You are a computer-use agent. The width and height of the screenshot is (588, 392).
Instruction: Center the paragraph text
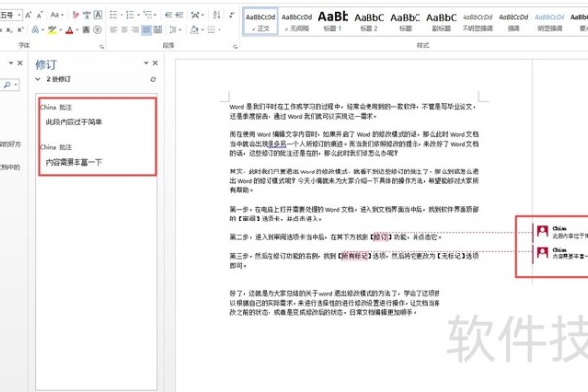(x=124, y=30)
